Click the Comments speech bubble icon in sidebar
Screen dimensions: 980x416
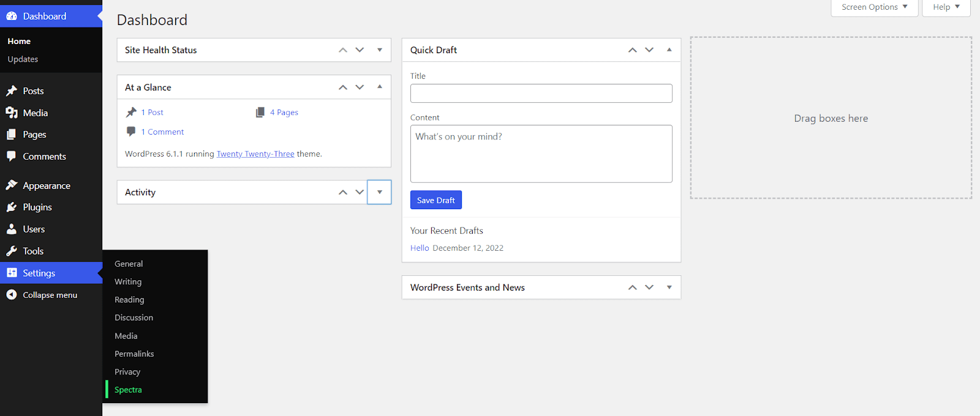[12, 156]
